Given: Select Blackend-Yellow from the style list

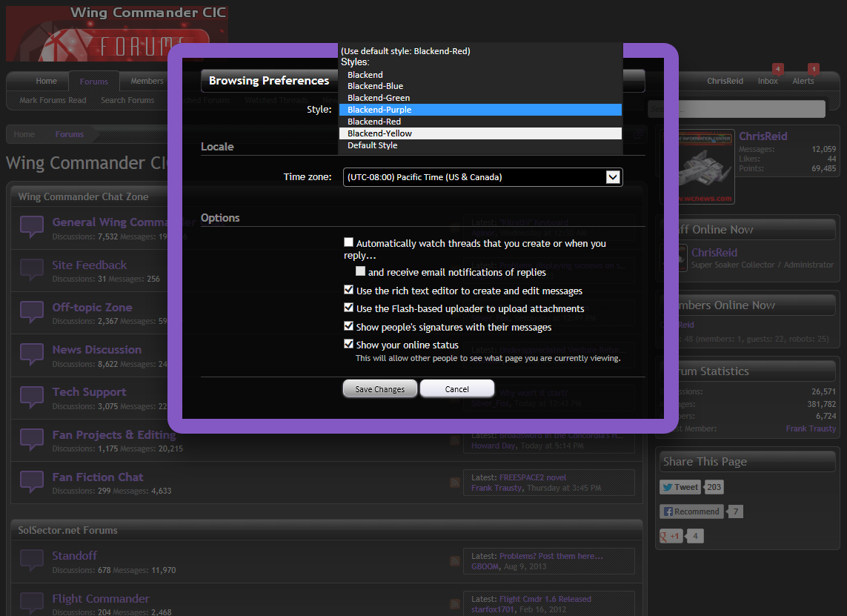Looking at the screenshot, I should [379, 133].
